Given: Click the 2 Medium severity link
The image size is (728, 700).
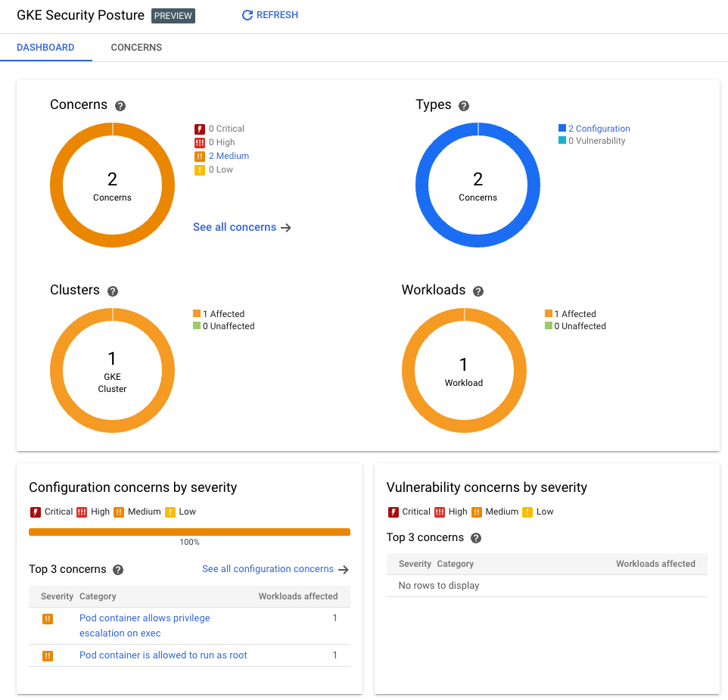Looking at the screenshot, I should pyautogui.click(x=229, y=156).
